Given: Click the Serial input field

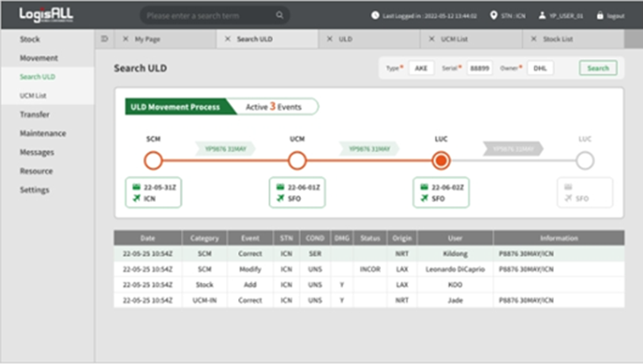Looking at the screenshot, I should pos(480,68).
